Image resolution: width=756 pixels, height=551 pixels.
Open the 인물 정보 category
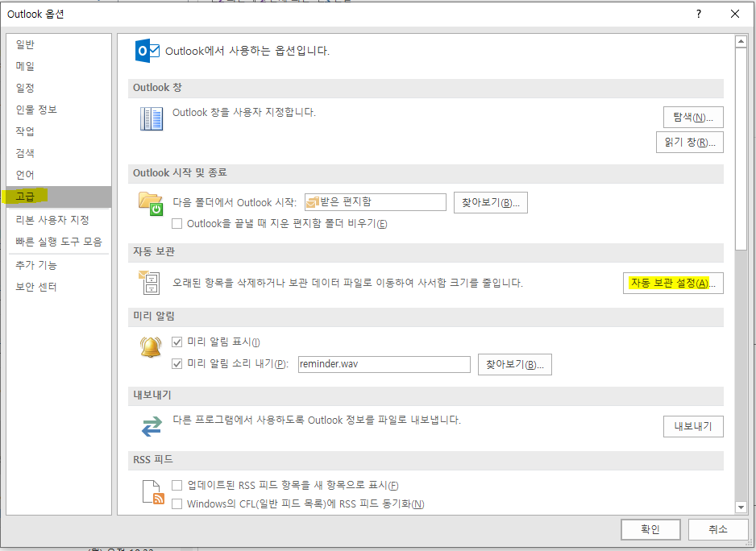[59, 110]
